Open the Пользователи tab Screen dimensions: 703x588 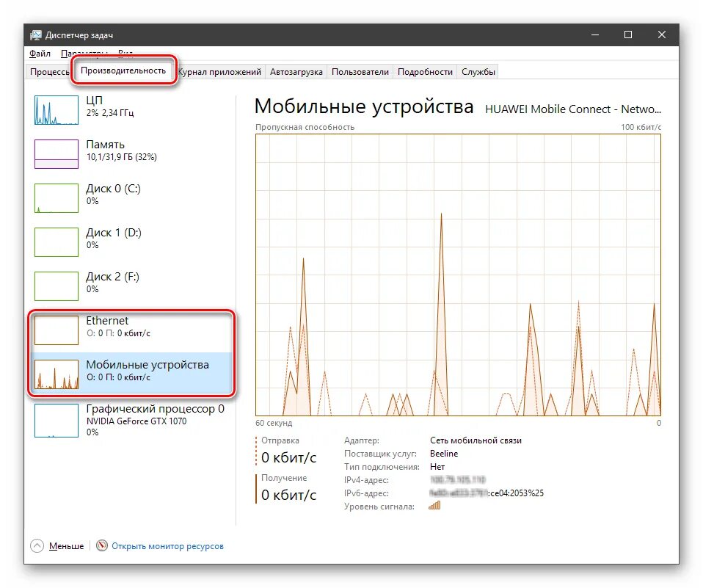360,72
